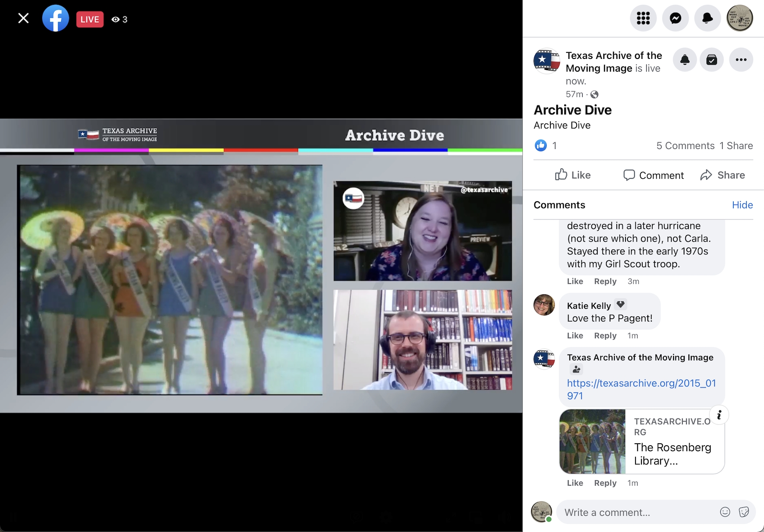Open Messenger from the top bar
This screenshot has height=532, width=764.
coord(675,18)
